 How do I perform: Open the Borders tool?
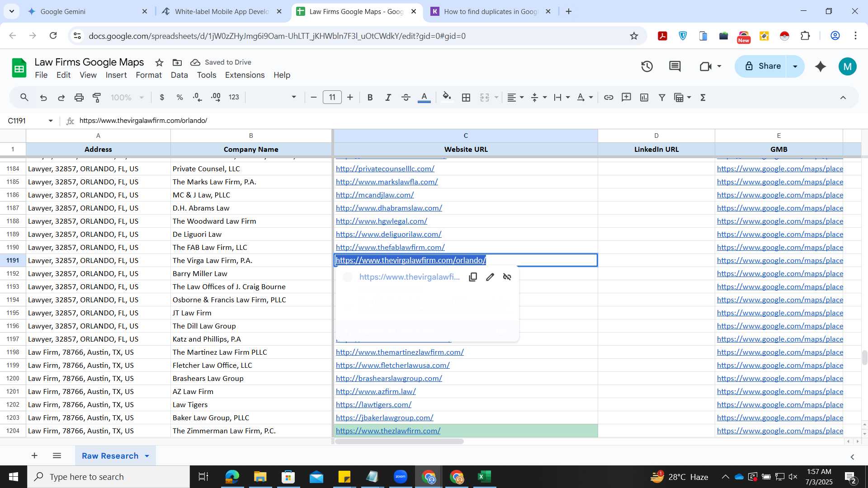(466, 97)
